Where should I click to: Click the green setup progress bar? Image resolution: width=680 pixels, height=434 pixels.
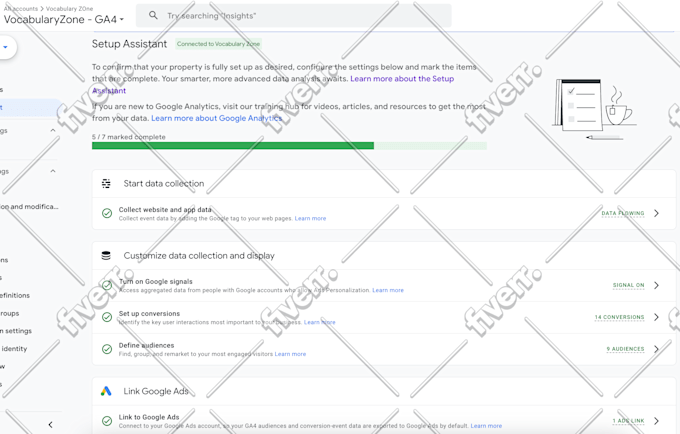289,146
